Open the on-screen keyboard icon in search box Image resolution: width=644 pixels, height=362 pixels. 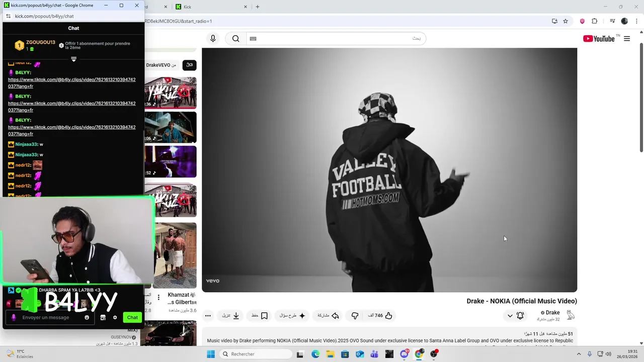tap(253, 39)
